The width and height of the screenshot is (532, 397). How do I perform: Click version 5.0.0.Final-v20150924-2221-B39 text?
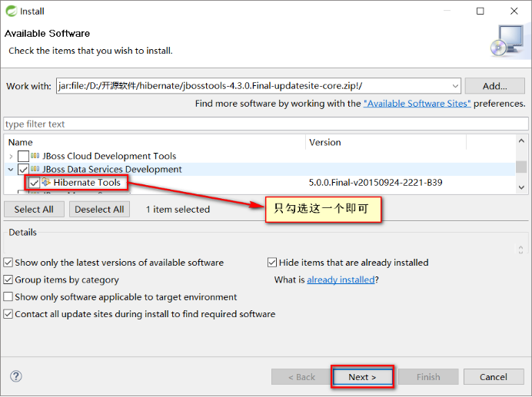pyautogui.click(x=375, y=183)
